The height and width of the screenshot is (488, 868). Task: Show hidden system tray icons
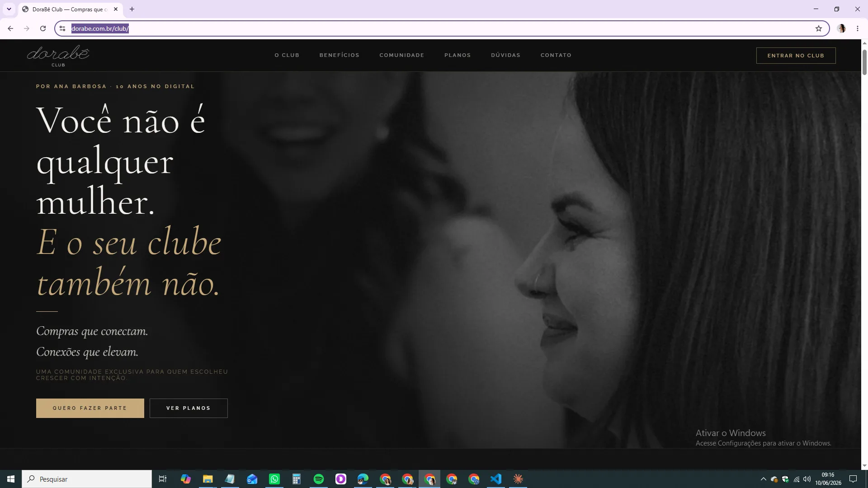(764, 479)
